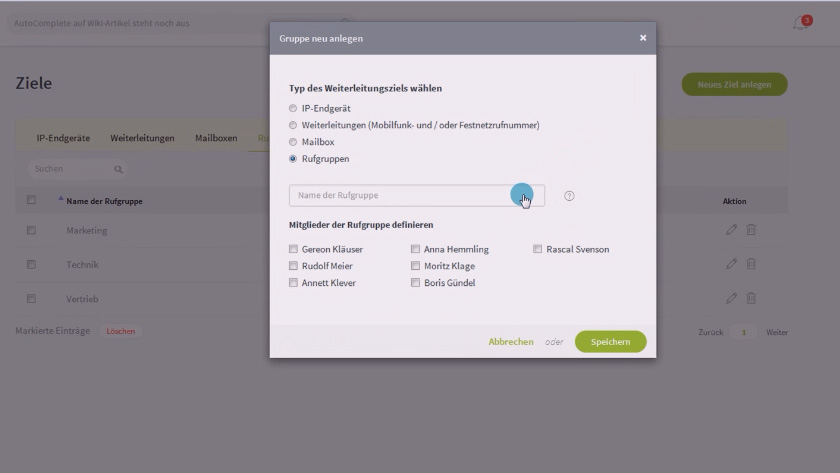
Task: Tick the Technik row checkbox
Action: coord(32,265)
